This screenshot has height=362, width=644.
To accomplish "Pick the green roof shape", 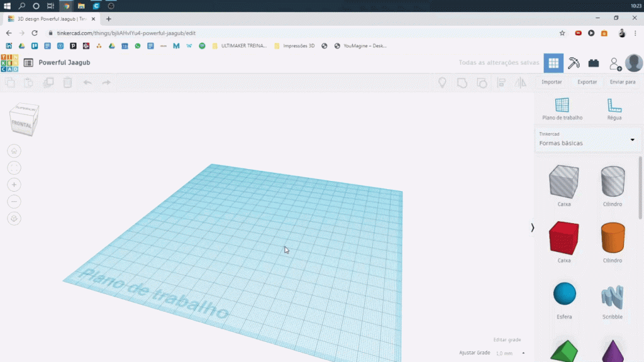I will pyautogui.click(x=564, y=351).
